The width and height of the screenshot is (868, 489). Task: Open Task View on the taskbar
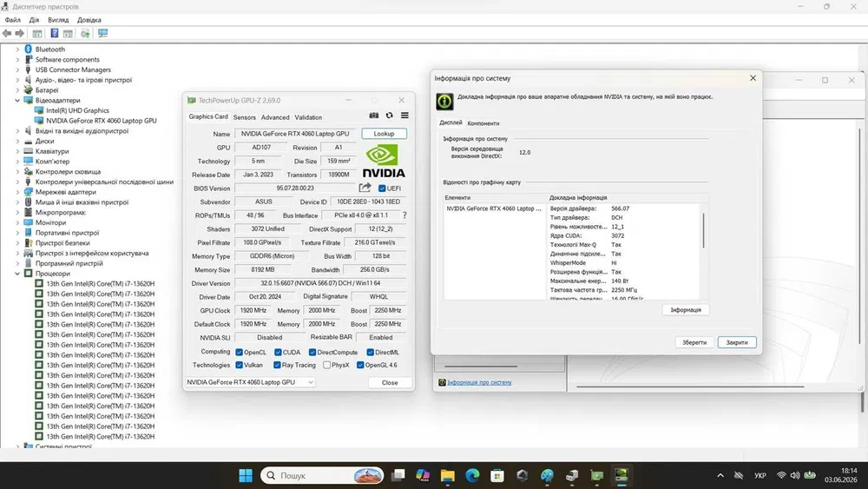[398, 475]
